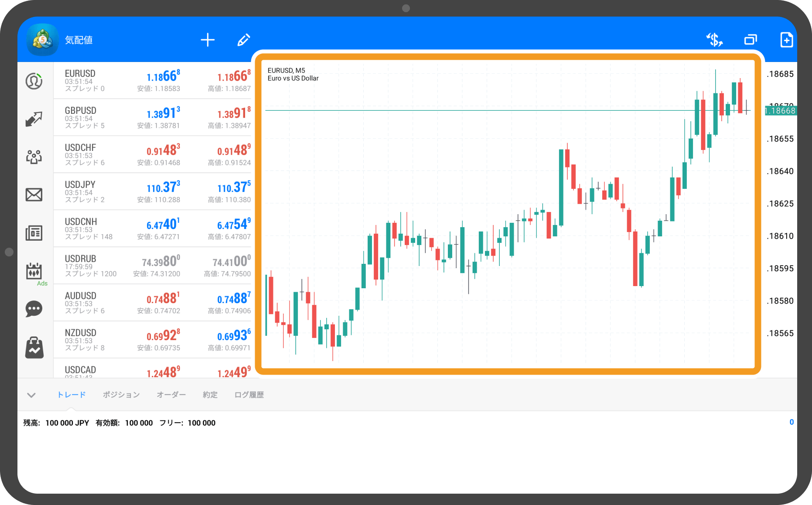Select the USDCHF quote row
812x505 pixels.
[152, 155]
